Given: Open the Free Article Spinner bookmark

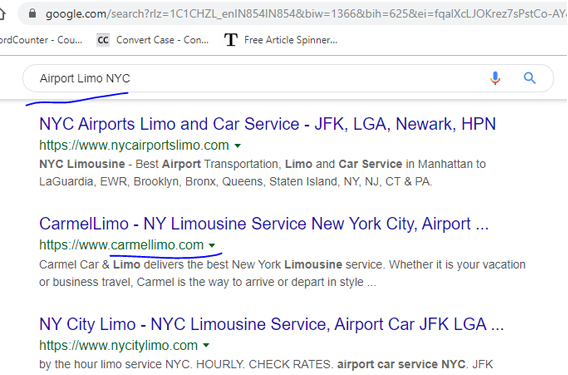Looking at the screenshot, I should point(291,40).
